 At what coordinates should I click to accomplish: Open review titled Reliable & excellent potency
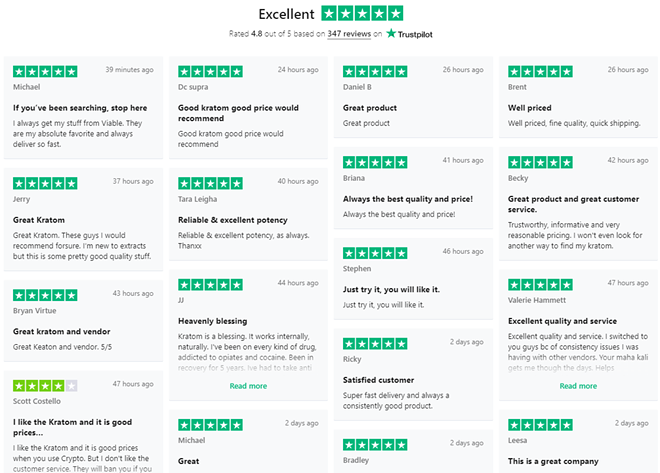point(233,220)
